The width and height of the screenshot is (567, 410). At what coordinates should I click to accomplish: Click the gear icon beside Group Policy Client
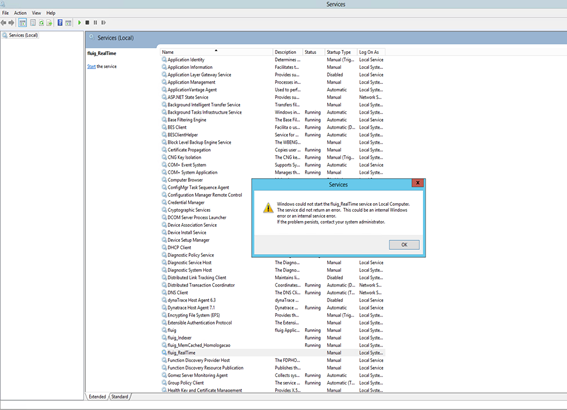[x=164, y=383]
